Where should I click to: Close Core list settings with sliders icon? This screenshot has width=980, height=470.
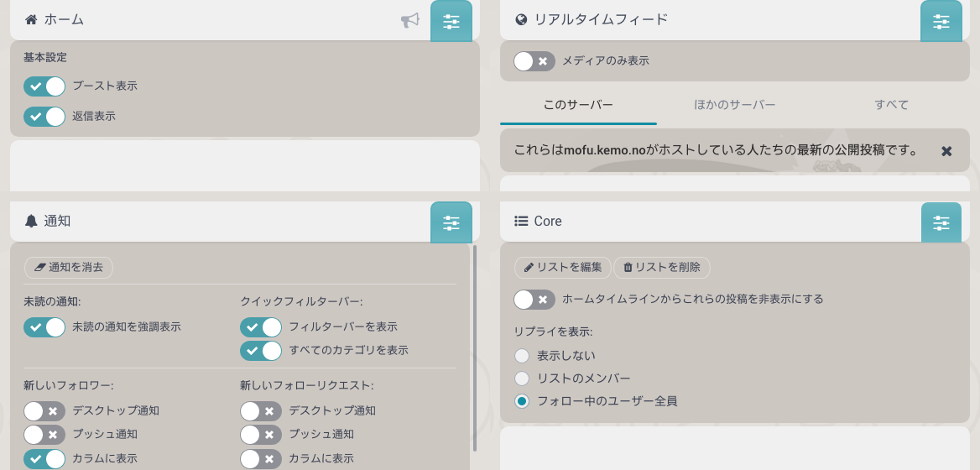(x=941, y=222)
